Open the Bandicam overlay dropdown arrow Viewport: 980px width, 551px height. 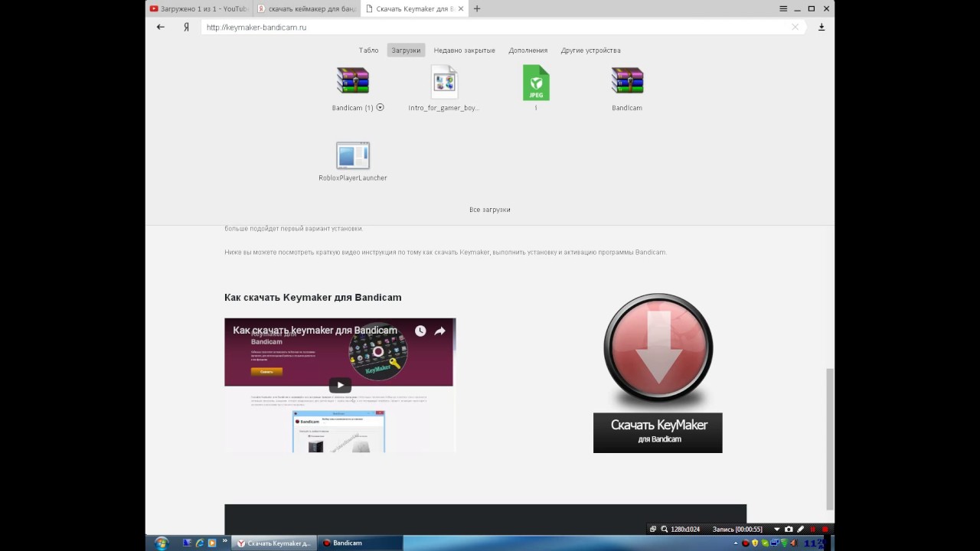click(x=777, y=530)
